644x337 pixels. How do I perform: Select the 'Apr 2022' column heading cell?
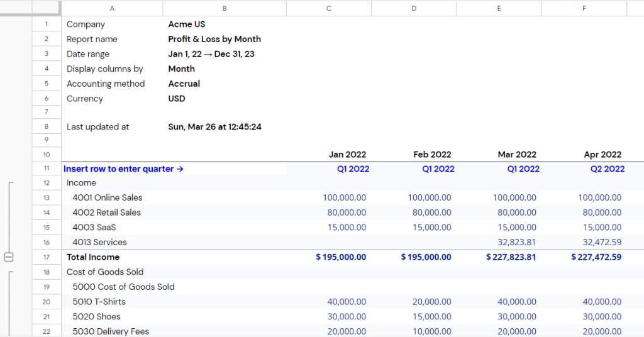[584, 154]
